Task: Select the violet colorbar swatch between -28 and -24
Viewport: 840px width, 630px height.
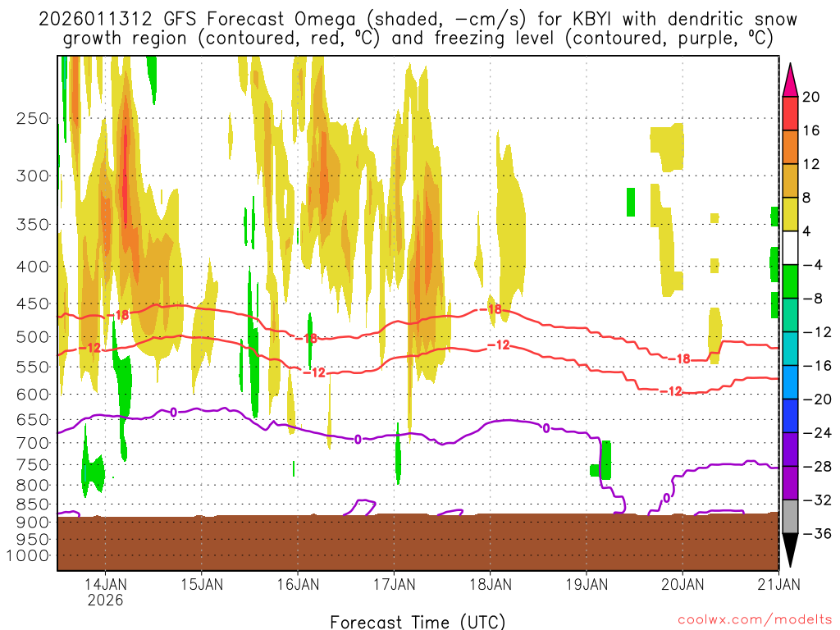Action: (790, 450)
